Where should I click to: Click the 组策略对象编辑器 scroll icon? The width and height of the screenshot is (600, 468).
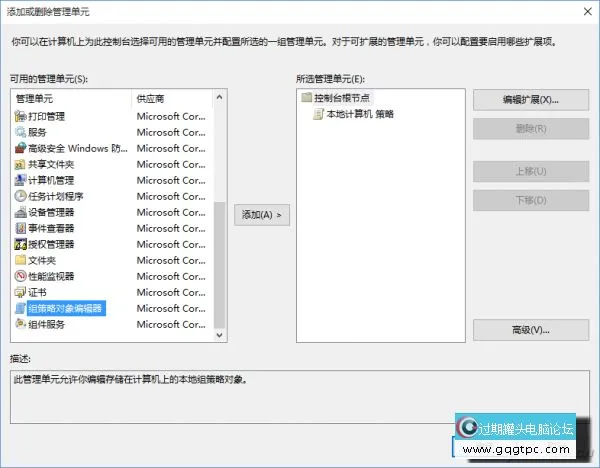[20, 308]
